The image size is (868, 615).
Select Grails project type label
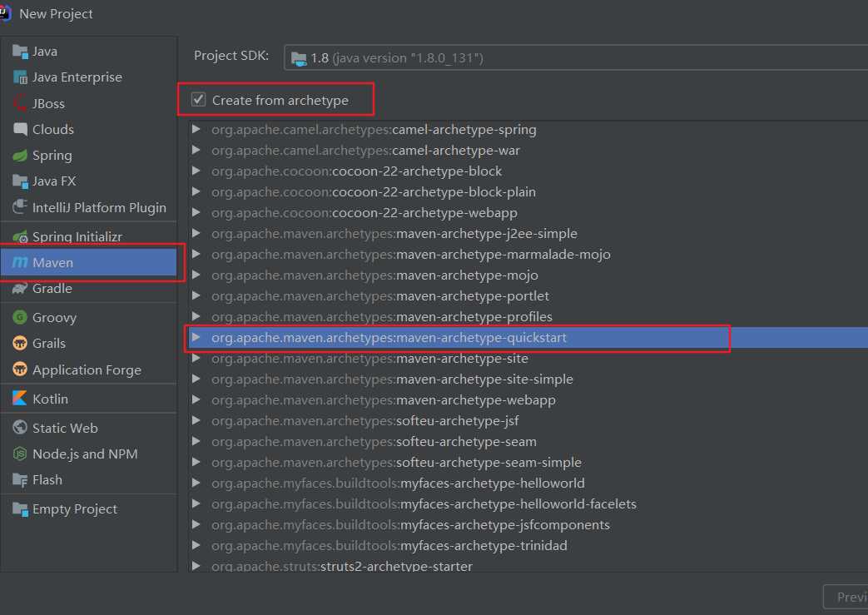click(x=49, y=343)
